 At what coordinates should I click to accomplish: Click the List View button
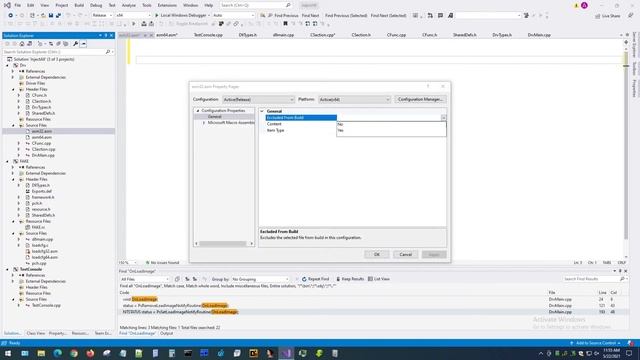click(379, 279)
